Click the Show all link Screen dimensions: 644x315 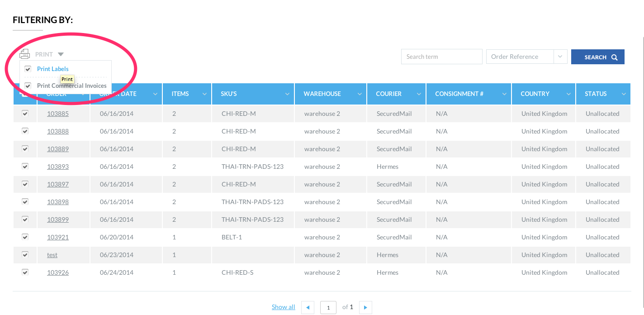[283, 307]
